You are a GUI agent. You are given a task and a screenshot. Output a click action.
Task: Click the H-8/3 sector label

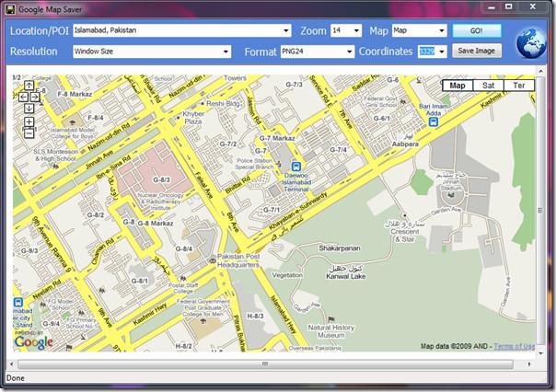coord(255,316)
